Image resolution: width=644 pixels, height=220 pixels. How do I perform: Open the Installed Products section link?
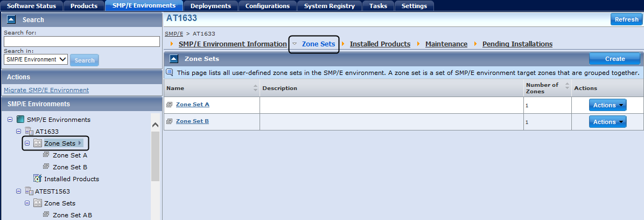pyautogui.click(x=380, y=44)
